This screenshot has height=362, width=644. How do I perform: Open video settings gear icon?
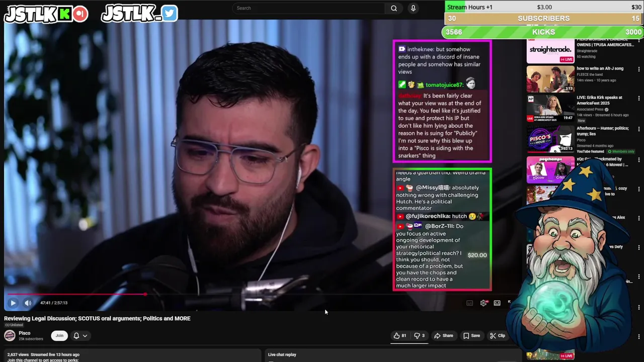[484, 303]
